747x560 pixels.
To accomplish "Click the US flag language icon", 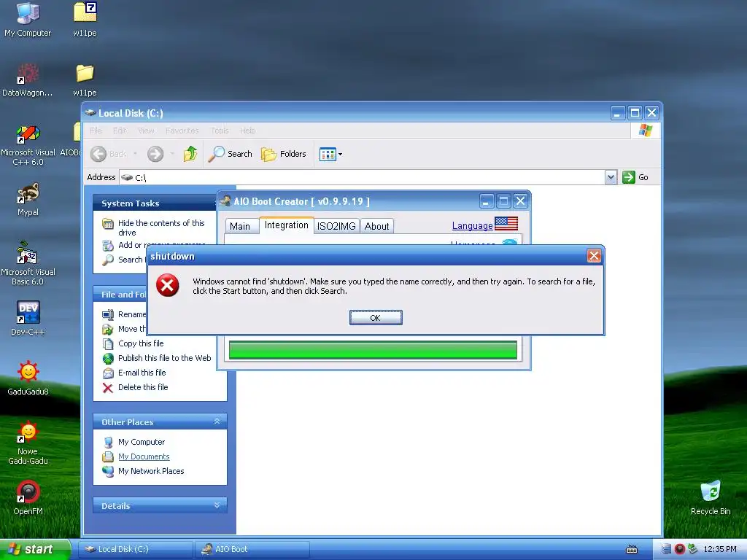I will pos(506,223).
